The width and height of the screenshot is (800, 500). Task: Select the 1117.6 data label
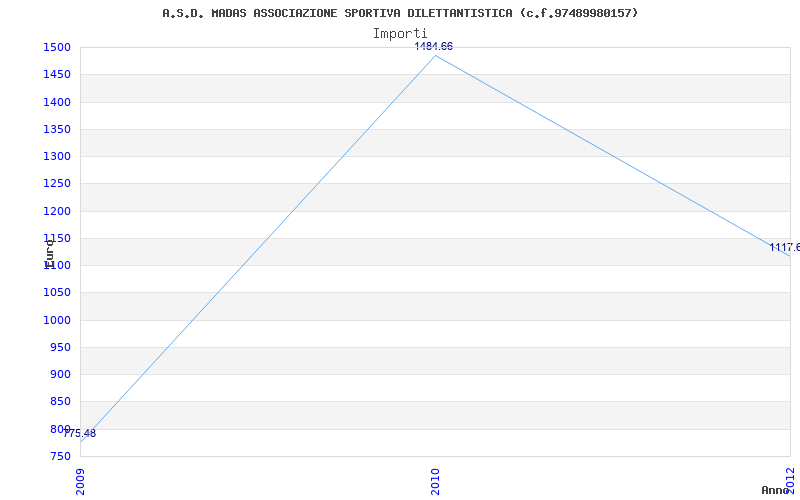[785, 247]
